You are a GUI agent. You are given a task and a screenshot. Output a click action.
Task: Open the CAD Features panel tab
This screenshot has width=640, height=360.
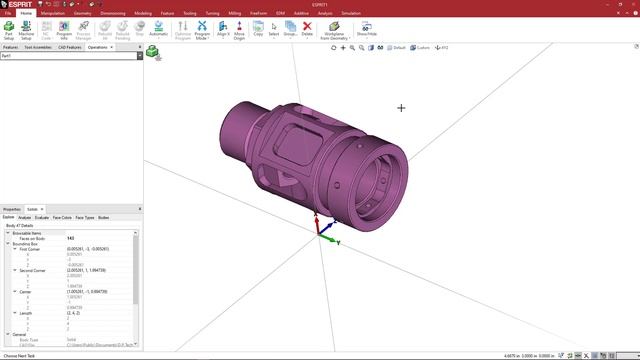tap(70, 47)
